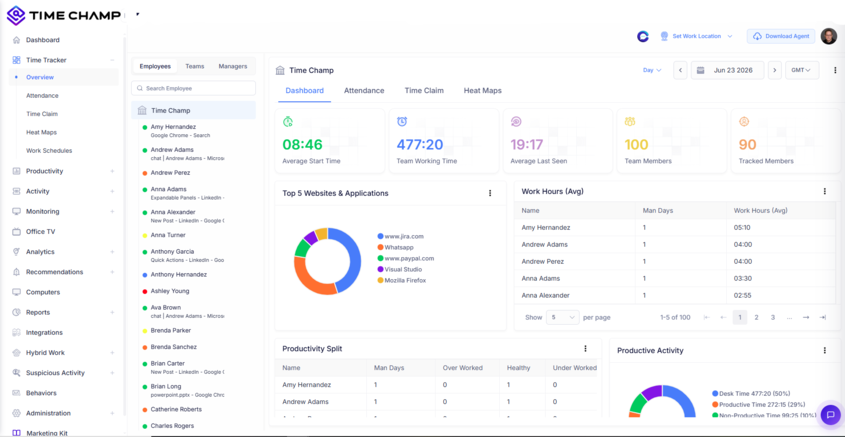845x437 pixels.
Task: Click calendar icon in date field
Action: click(701, 71)
